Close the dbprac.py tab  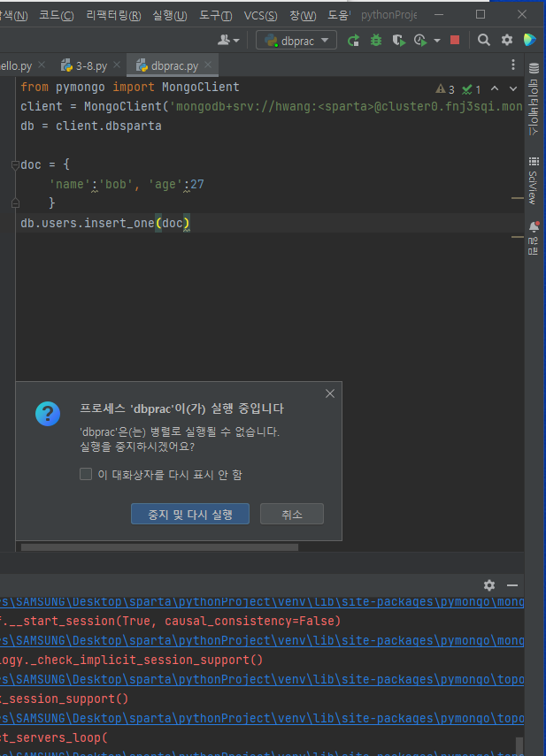208,65
